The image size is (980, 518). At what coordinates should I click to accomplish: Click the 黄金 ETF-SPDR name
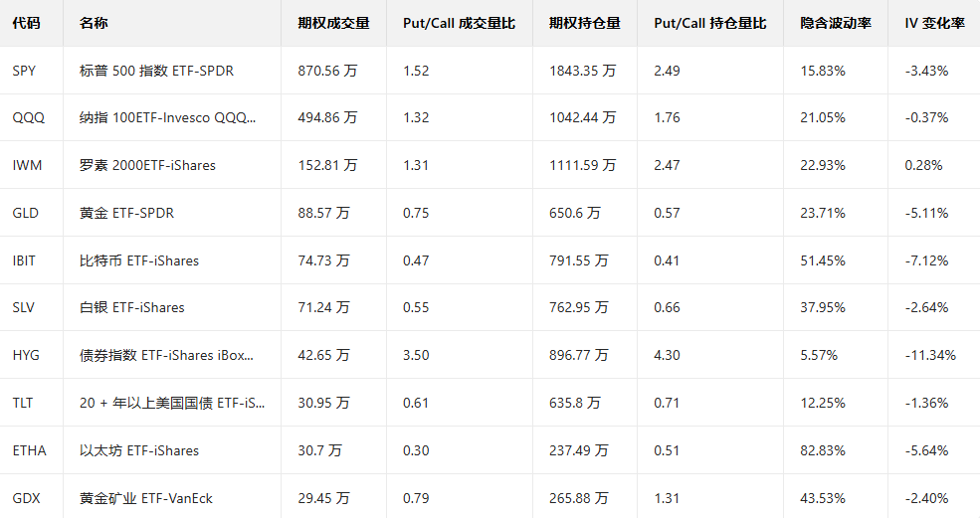(x=126, y=213)
